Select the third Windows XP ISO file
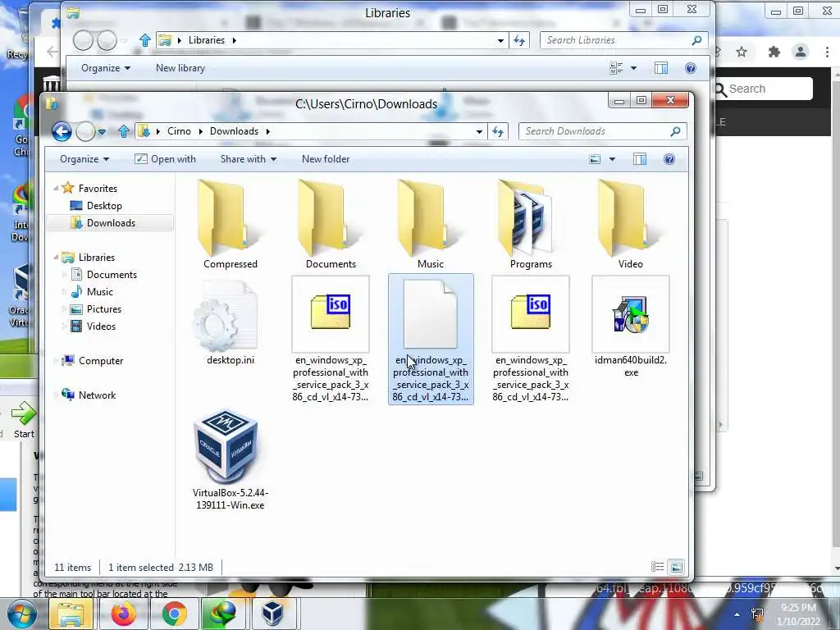 [x=531, y=339]
